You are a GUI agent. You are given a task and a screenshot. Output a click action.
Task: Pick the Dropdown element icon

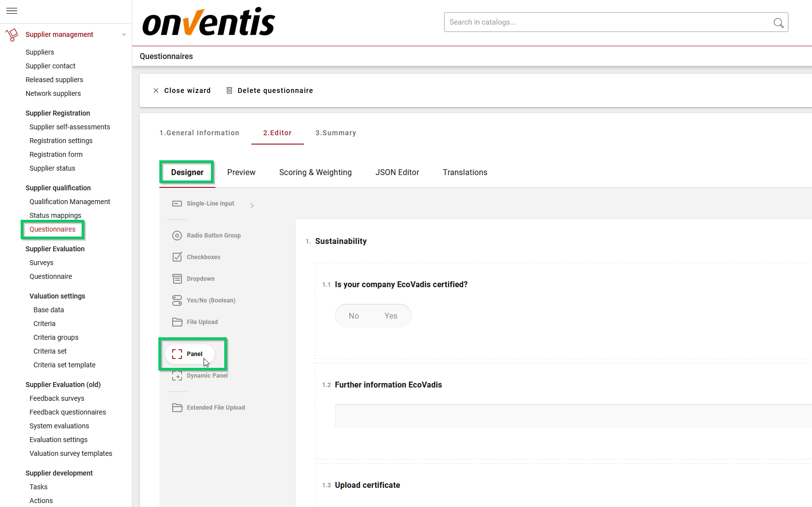tap(177, 279)
